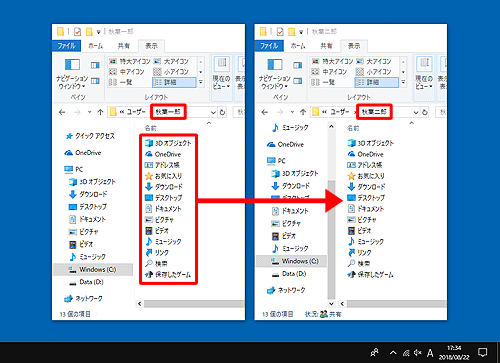The width and height of the screenshot is (500, 363).
Task: Open the notification center on taskbar
Action: [482, 352]
